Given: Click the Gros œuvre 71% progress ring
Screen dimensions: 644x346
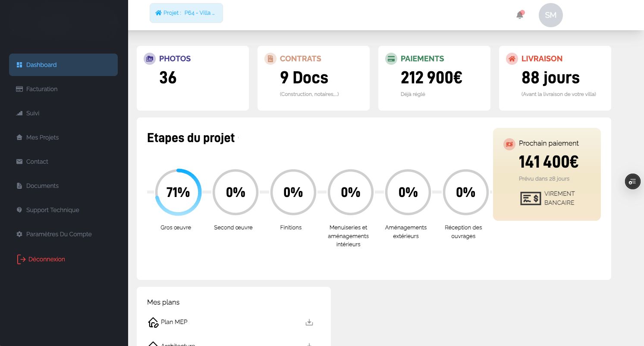Looking at the screenshot, I should [x=178, y=192].
